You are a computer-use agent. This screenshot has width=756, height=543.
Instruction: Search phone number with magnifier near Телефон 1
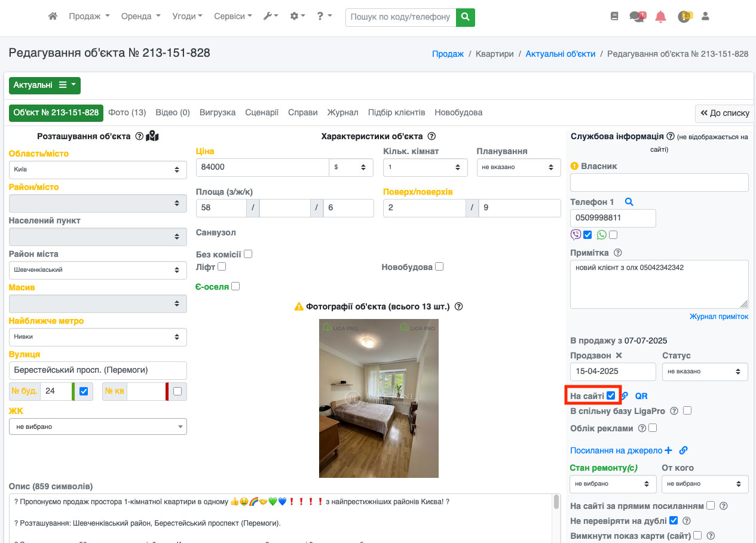click(x=629, y=202)
